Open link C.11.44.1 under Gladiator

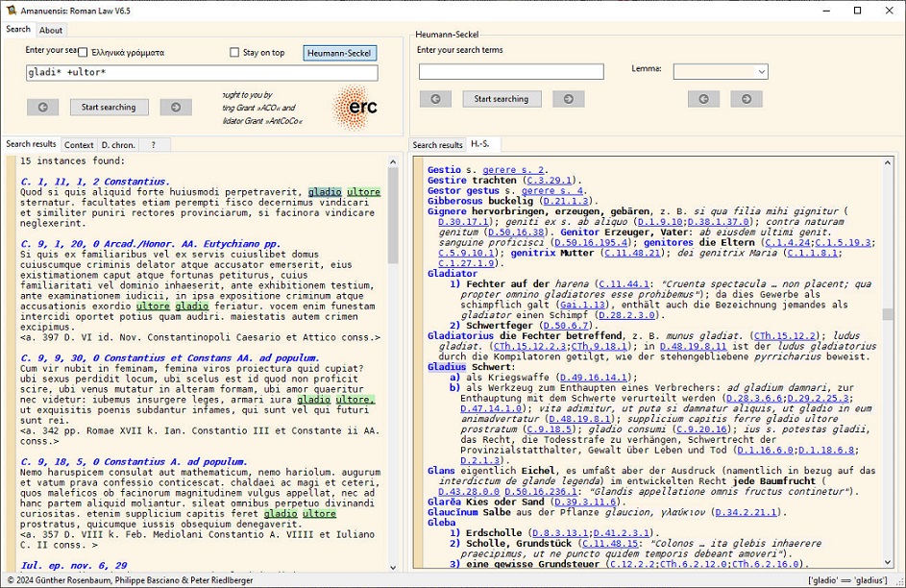(624, 283)
